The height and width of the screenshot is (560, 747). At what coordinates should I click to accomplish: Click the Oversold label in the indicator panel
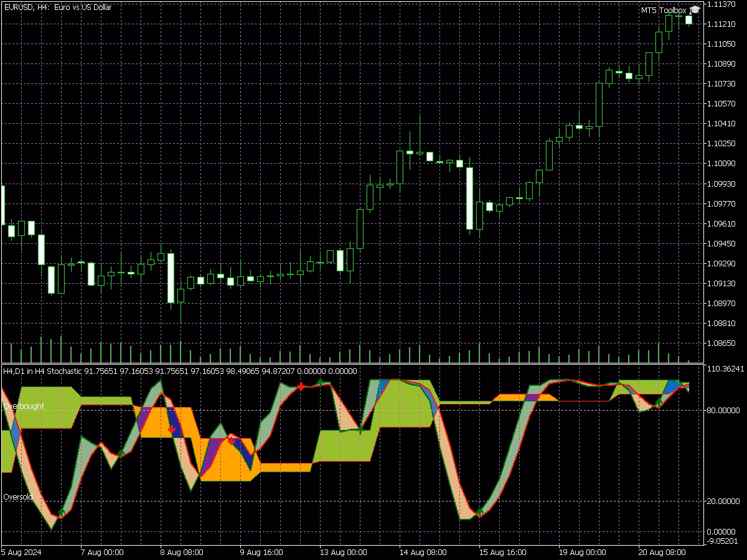point(16,497)
